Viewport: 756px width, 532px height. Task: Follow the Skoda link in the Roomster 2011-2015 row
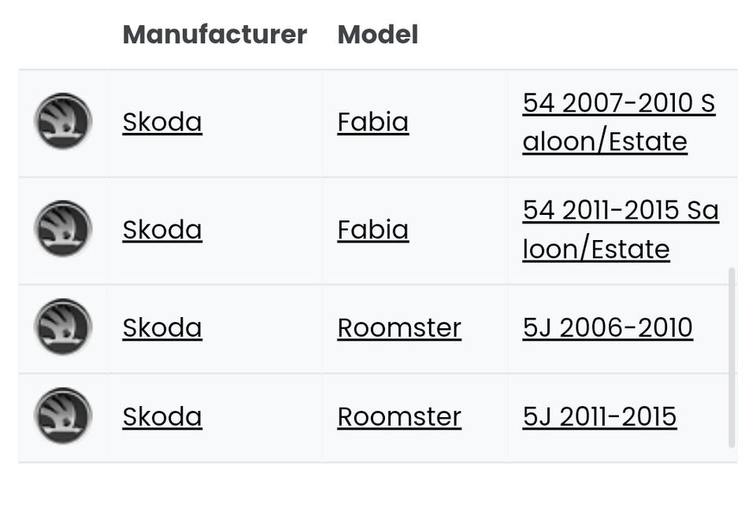coord(162,417)
